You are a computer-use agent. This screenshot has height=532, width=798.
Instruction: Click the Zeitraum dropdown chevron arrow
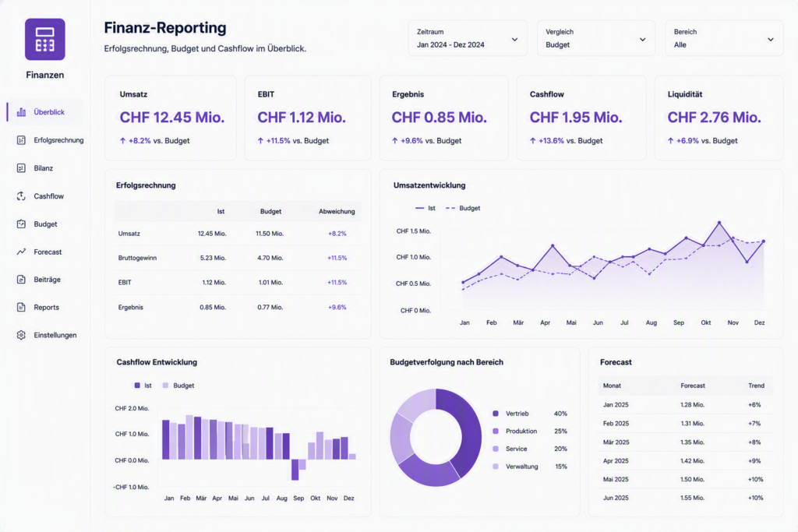point(514,40)
